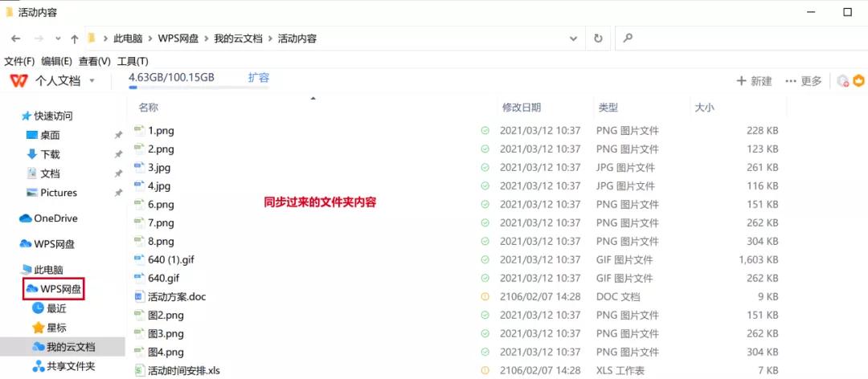Viewport: 868px width, 379px height.
Task: Click 我的云文档 in the address breadcrumb
Action: (238, 39)
